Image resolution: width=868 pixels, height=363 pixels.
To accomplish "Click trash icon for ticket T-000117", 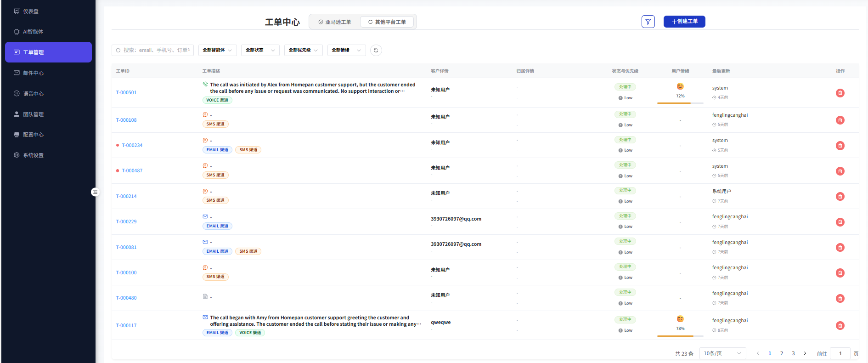I will click(x=840, y=326).
